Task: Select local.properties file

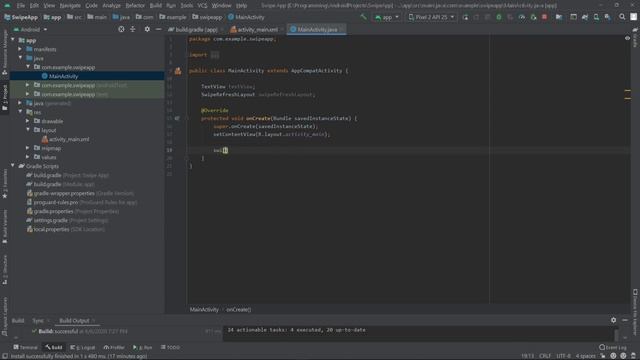Action: (65, 229)
